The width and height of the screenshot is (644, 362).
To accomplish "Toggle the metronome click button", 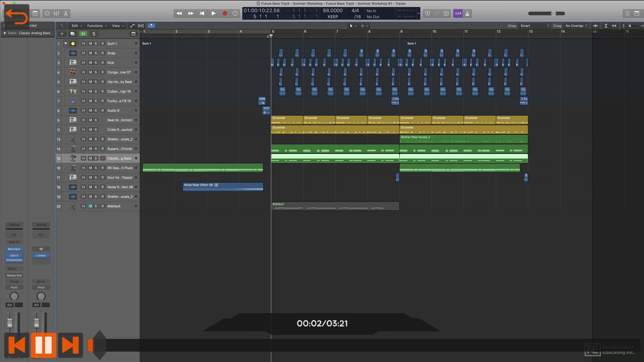I will coord(467,13).
